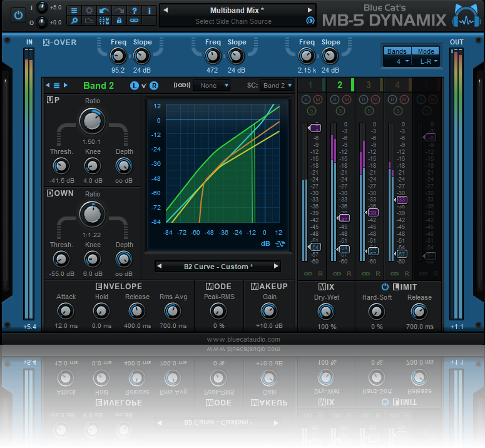
Task: Select band tab 4
Action: [398, 85]
